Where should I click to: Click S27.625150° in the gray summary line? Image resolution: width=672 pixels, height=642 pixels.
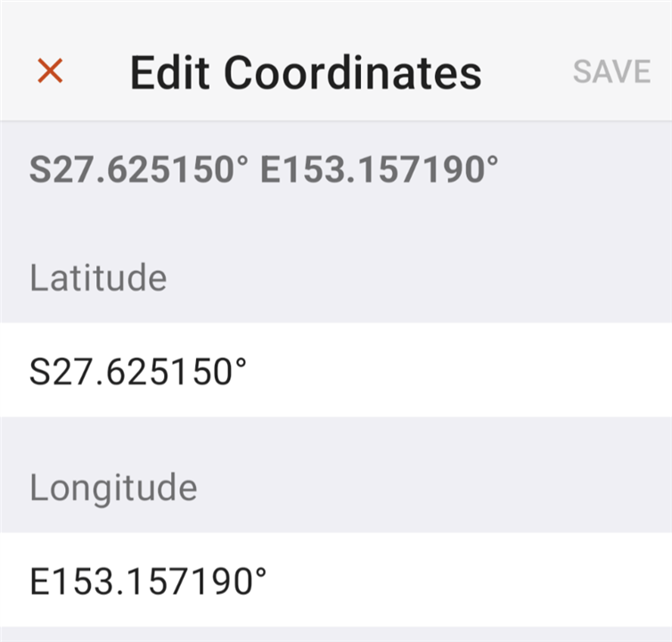138,169
